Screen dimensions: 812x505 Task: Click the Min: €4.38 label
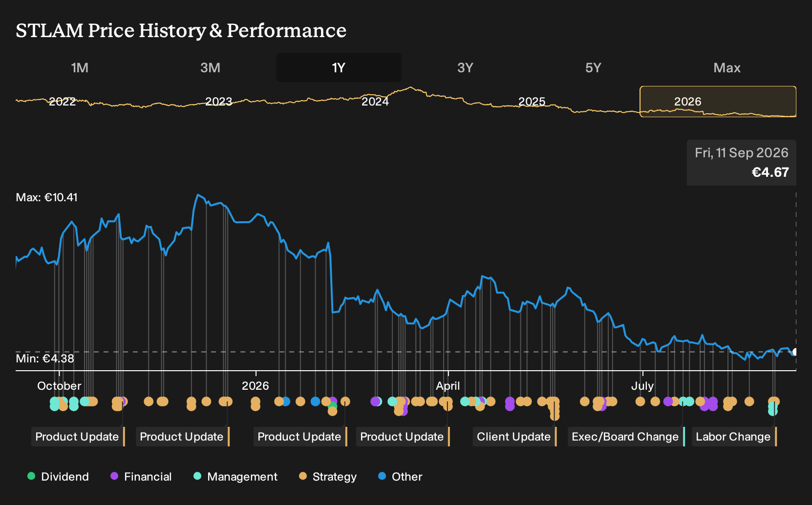pos(45,358)
